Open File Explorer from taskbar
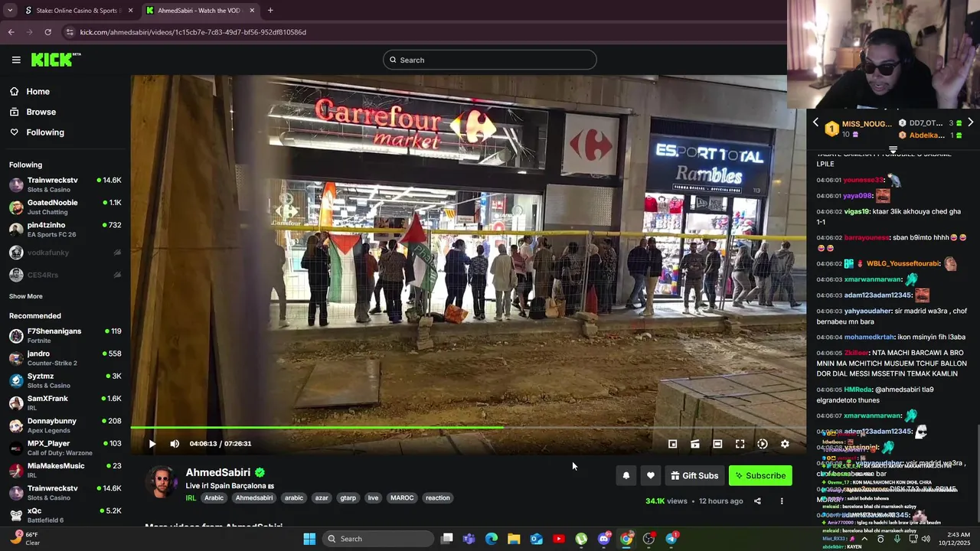980x551 pixels. [514, 539]
